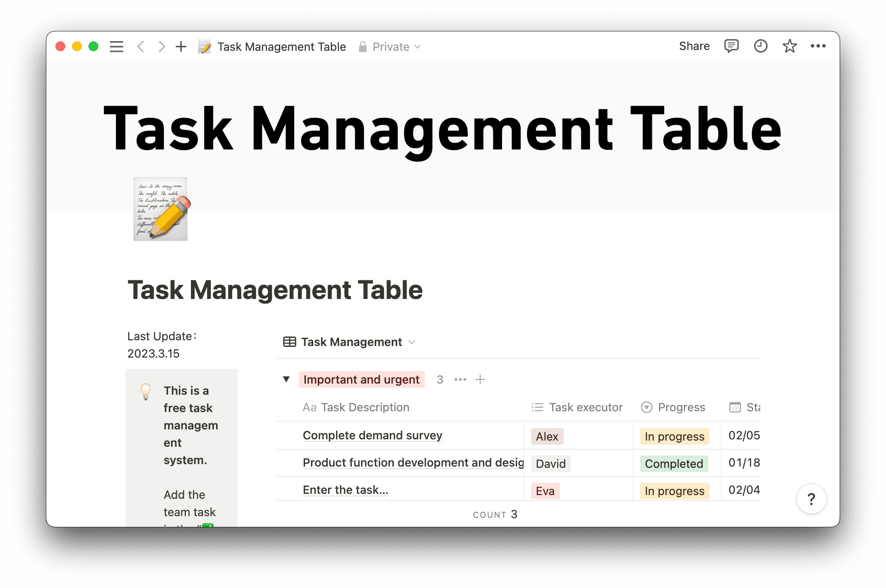886x588 pixels.
Task: Click the back navigation arrow
Action: coord(141,46)
